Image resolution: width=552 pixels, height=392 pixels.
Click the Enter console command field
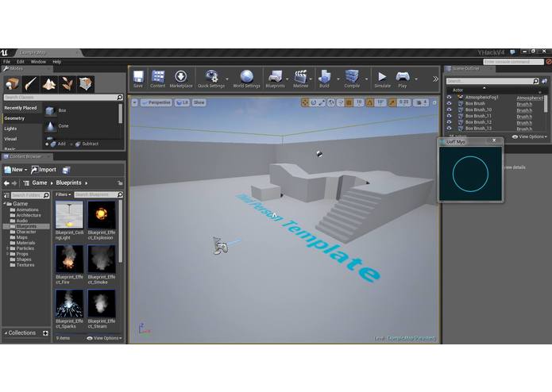pyautogui.click(x=514, y=62)
